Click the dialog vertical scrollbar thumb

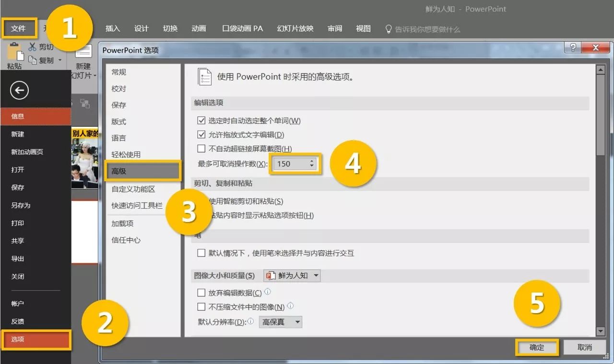click(x=601, y=115)
